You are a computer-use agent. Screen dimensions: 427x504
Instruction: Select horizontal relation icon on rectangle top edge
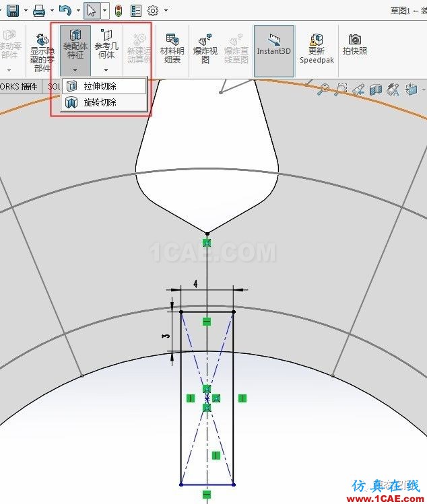(x=207, y=321)
